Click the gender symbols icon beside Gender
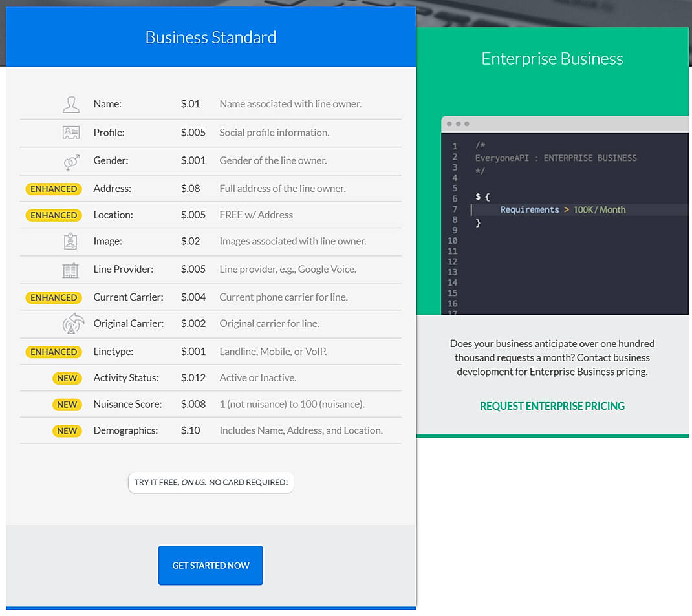 pos(72,162)
